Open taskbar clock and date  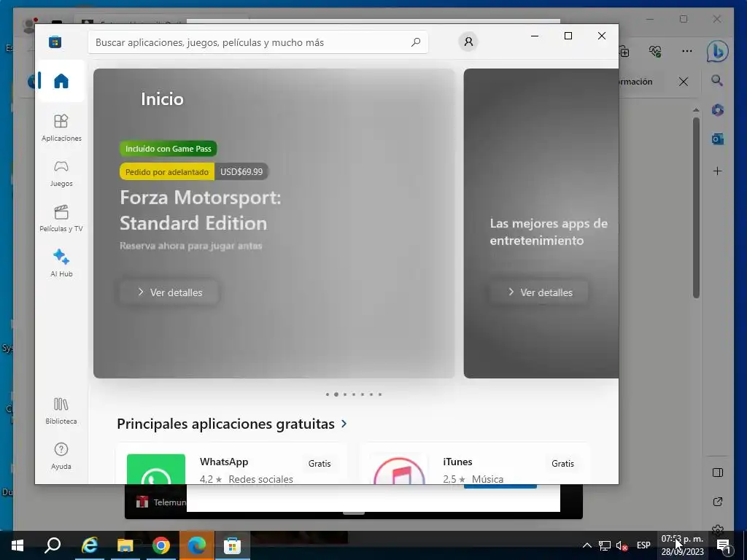(682, 545)
